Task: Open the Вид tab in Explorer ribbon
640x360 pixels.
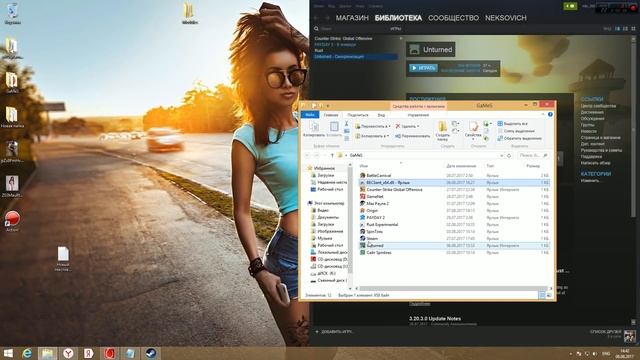Action: pos(381,115)
